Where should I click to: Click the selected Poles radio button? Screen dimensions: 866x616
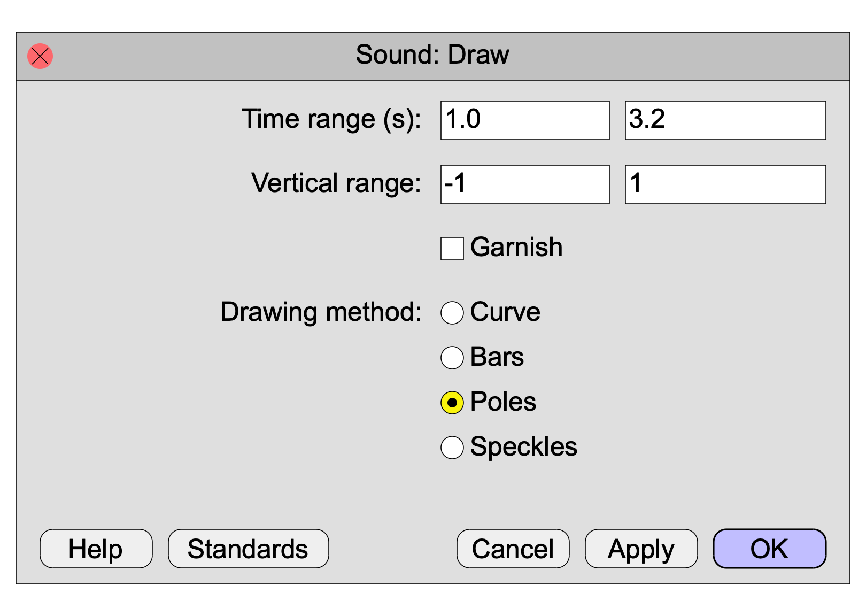(x=452, y=403)
